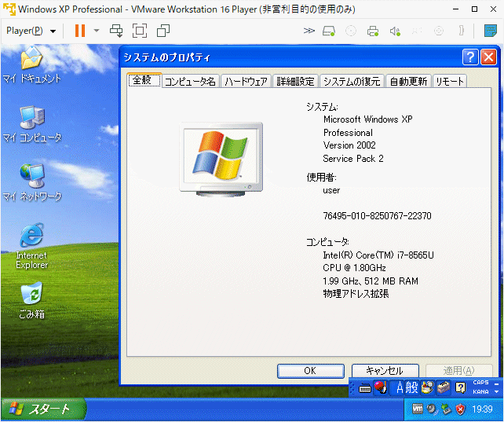Image resolution: width=504 pixels, height=422 pixels.
Task: Click the safely remove hardware tray icon
Action: click(x=446, y=409)
